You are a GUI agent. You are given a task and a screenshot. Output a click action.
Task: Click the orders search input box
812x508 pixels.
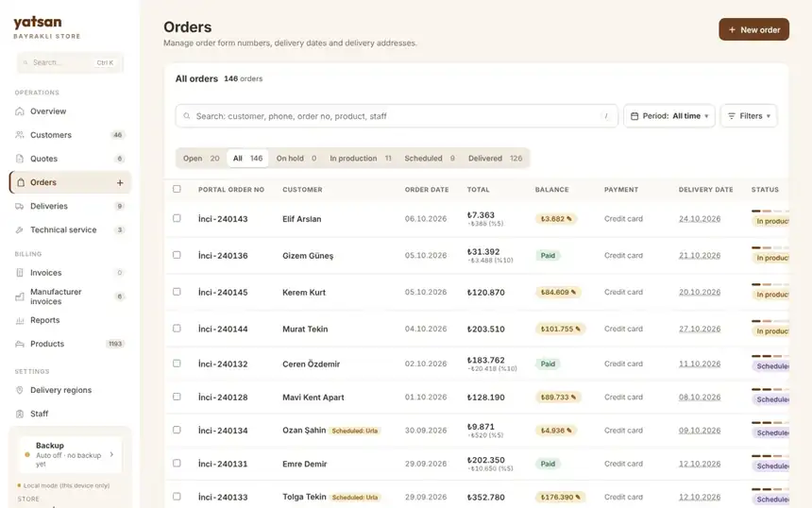(397, 116)
